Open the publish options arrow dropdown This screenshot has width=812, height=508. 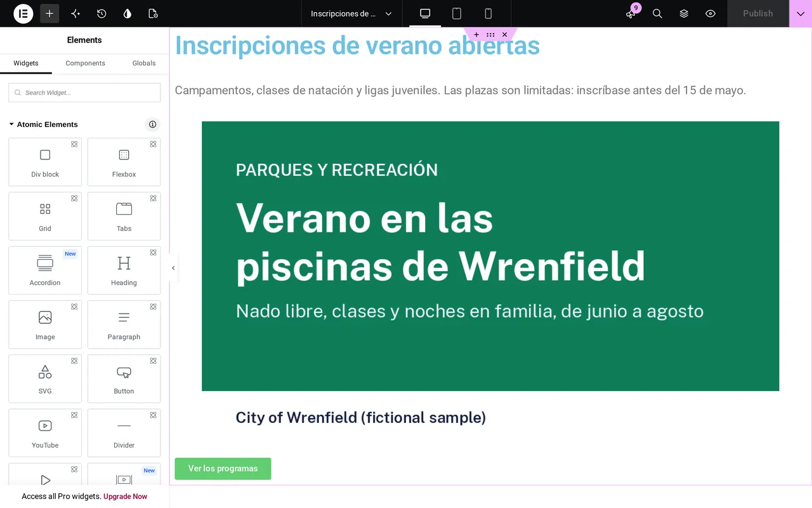(x=801, y=13)
